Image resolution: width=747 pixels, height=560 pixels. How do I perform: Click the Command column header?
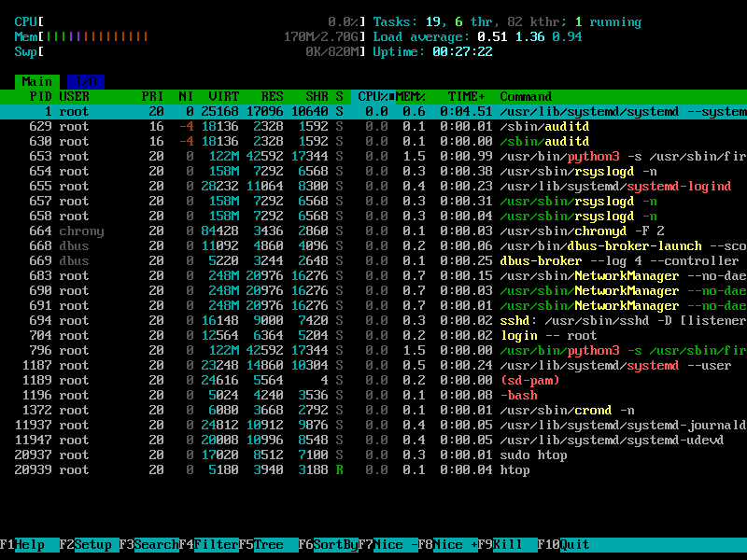526,97
